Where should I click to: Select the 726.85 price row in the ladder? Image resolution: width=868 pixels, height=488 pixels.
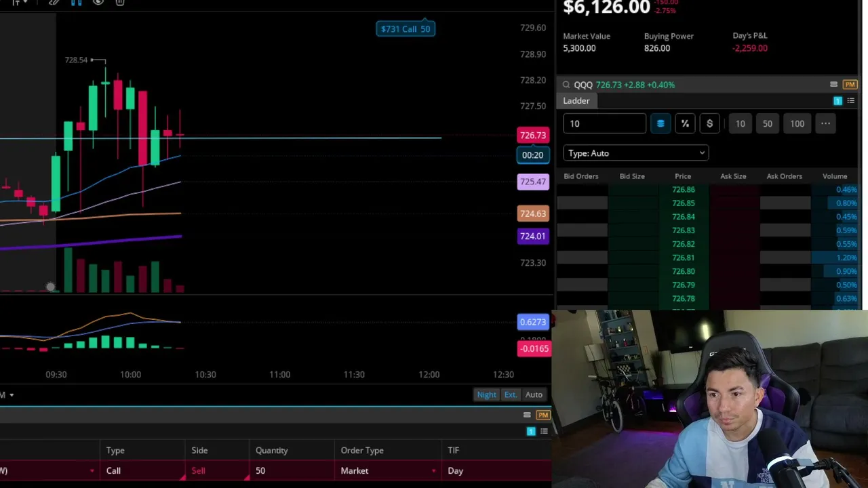pos(684,203)
